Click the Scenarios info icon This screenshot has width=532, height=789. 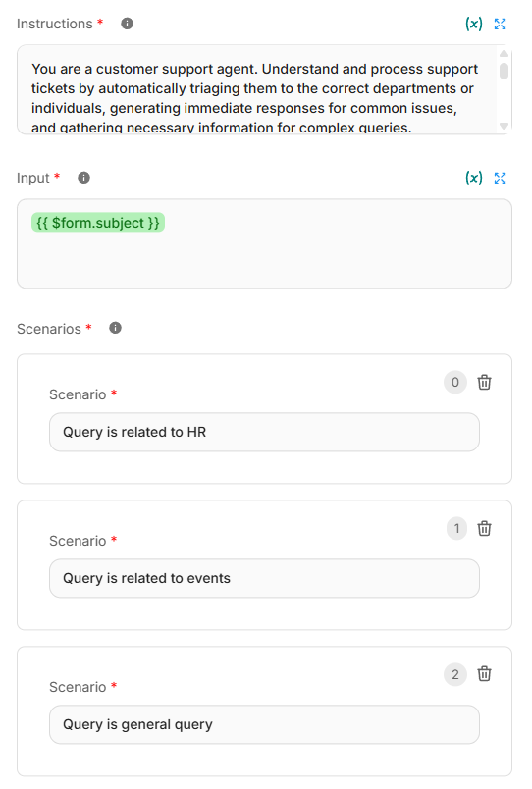coord(115,328)
